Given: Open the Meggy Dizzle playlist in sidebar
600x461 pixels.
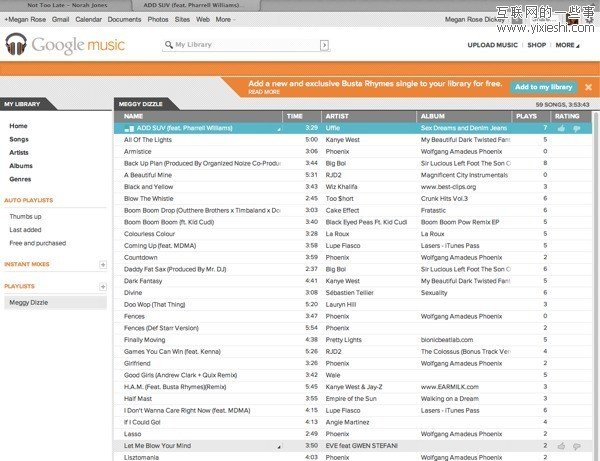Looking at the screenshot, I should (x=28, y=302).
